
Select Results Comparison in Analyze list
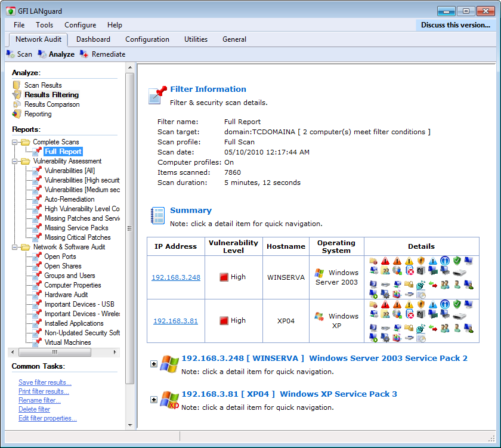point(52,104)
